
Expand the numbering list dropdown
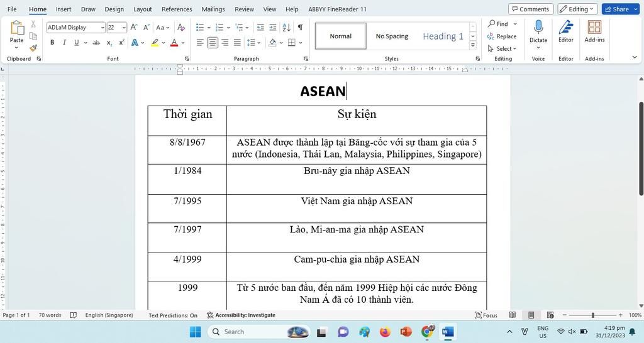pos(229,28)
